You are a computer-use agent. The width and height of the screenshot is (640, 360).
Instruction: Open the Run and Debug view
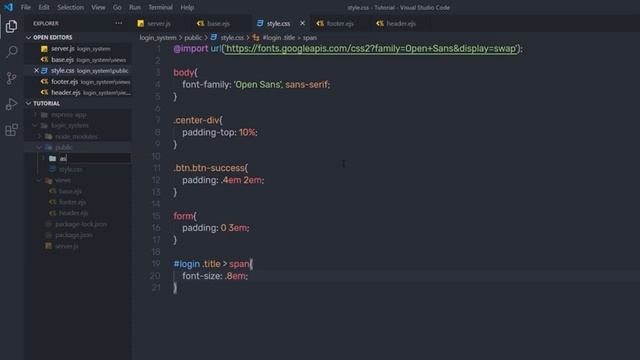click(11, 104)
